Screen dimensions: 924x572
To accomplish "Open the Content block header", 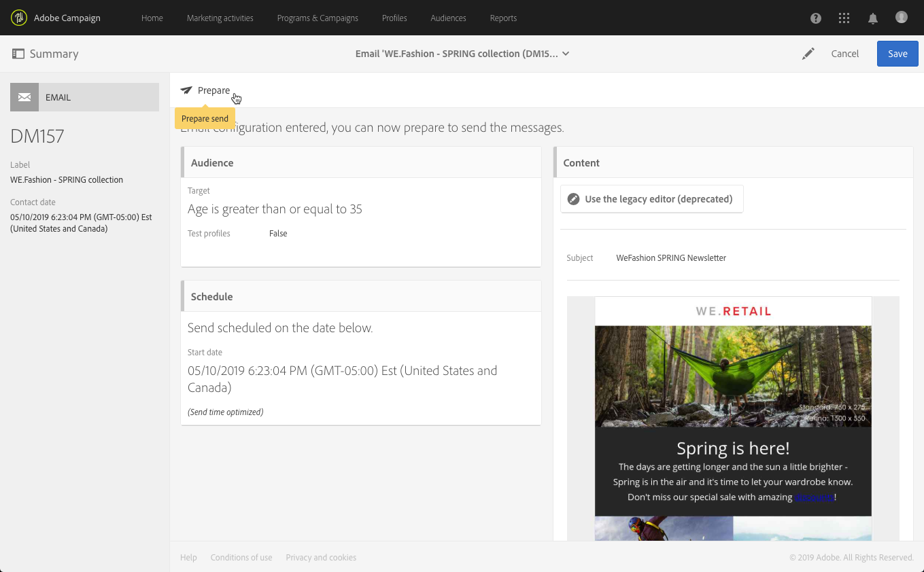I will pyautogui.click(x=733, y=163).
